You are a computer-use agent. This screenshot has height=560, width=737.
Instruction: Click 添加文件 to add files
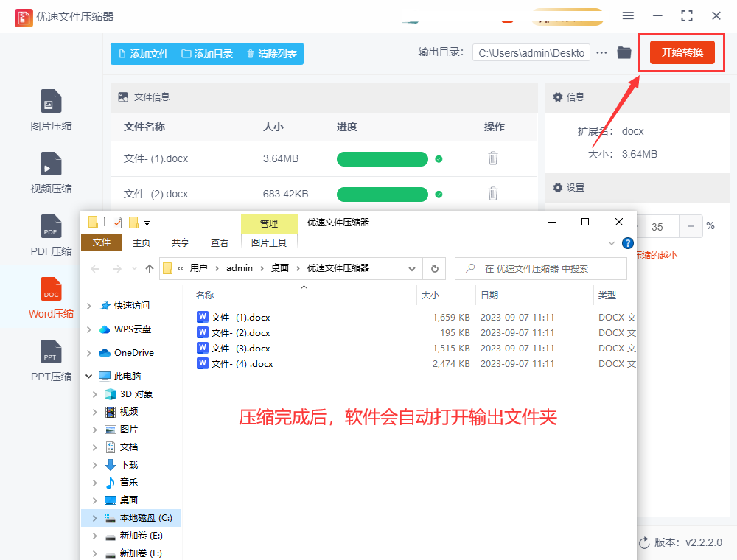pos(144,54)
